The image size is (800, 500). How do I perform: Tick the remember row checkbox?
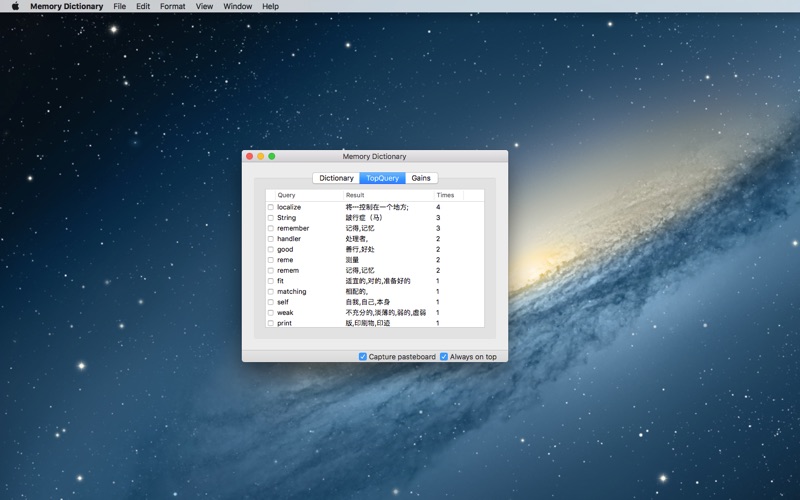(270, 228)
